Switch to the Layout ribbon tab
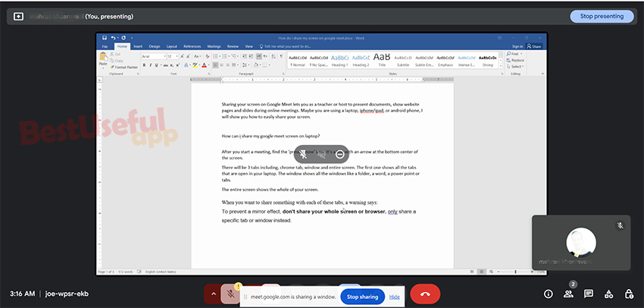 (172, 46)
